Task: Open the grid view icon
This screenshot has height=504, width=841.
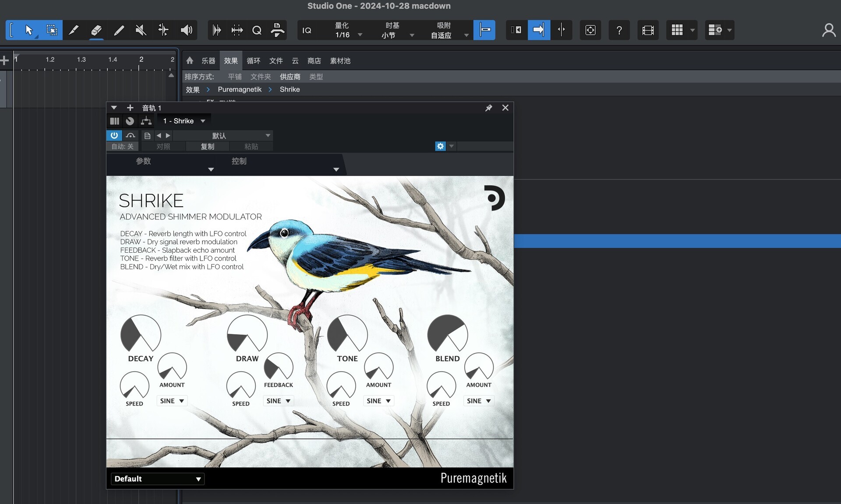Action: 677,30
